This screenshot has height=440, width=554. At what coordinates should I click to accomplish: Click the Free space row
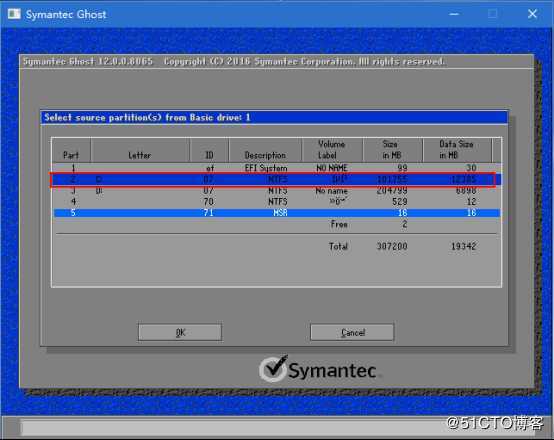[277, 224]
